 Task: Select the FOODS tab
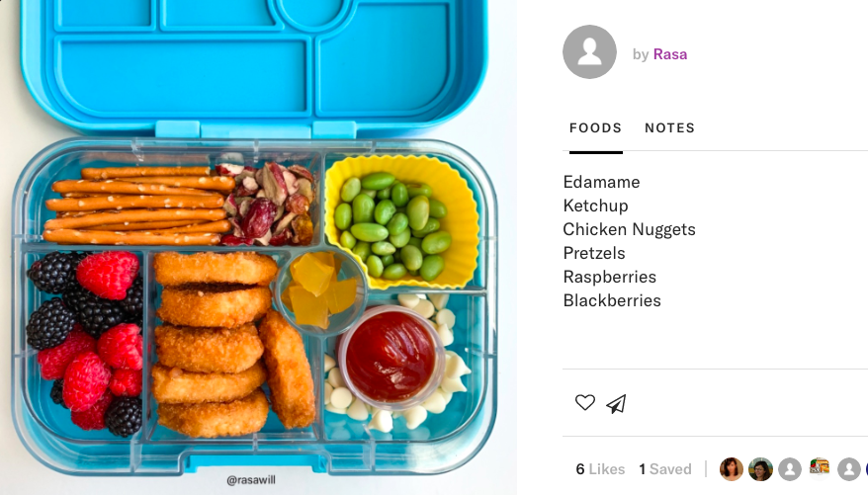[596, 127]
